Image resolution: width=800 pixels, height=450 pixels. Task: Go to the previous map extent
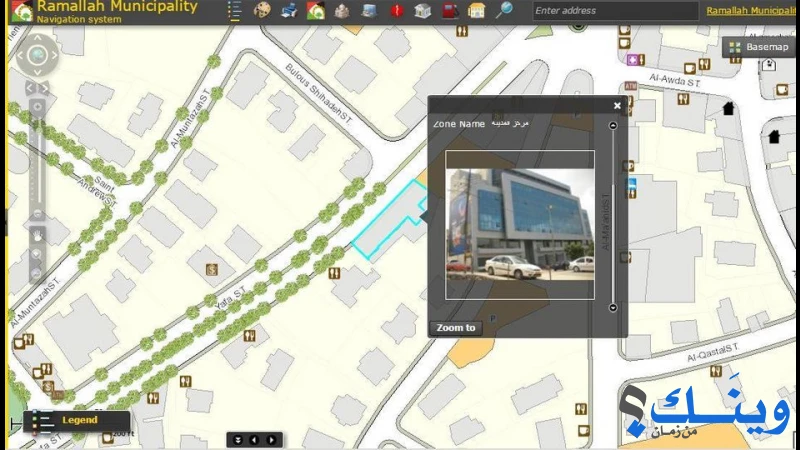pos(31,88)
